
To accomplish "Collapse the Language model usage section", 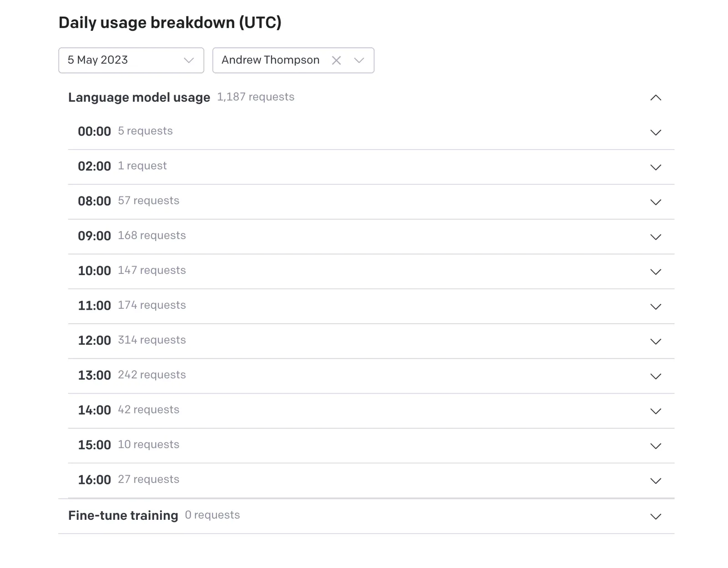I will tap(656, 97).
